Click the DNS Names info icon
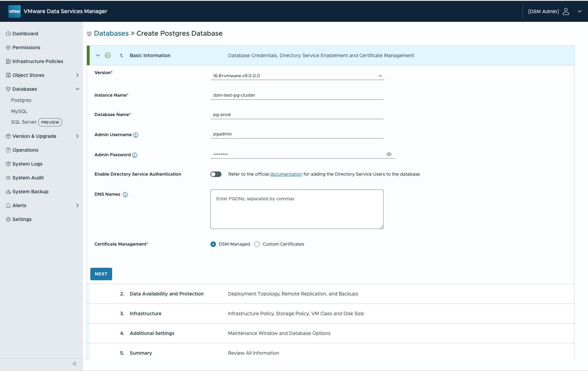Image resolution: width=588 pixels, height=371 pixels. coord(125,195)
